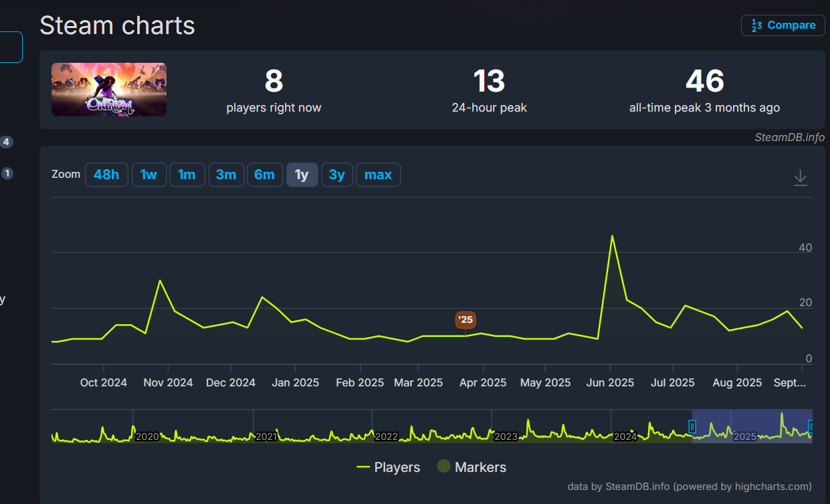Click the Zoom label text
The height and width of the screenshot is (504, 830).
pyautogui.click(x=66, y=174)
